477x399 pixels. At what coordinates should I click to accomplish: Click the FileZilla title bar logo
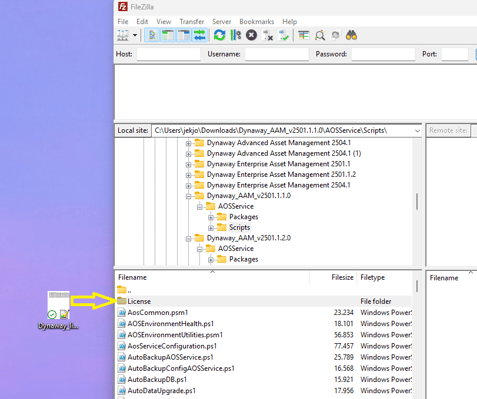[123, 7]
